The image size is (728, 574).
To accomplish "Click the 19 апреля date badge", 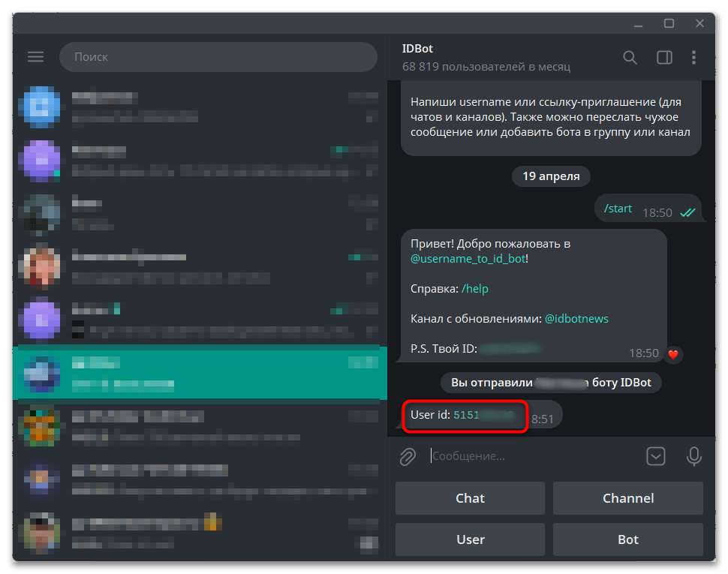I will pos(551,176).
